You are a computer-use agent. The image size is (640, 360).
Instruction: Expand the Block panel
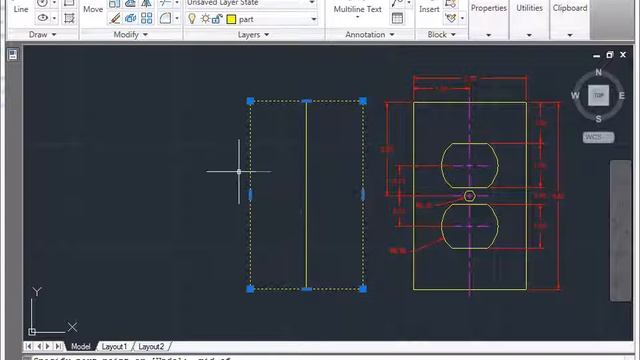(x=441, y=35)
